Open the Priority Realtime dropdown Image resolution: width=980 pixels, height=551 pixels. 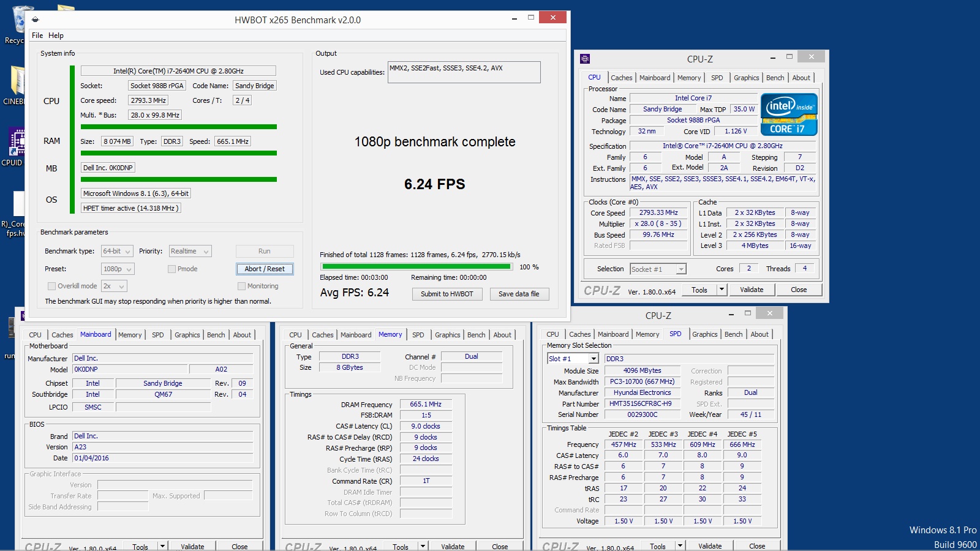coord(190,251)
